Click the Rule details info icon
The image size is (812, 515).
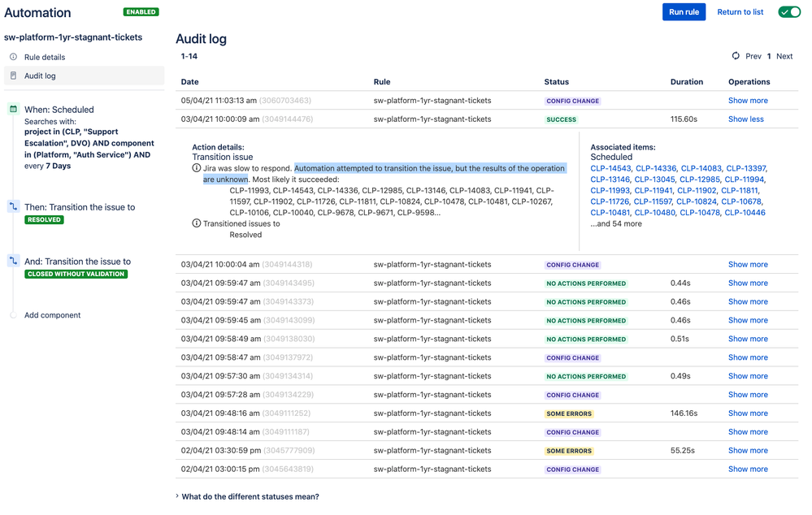[x=14, y=57]
